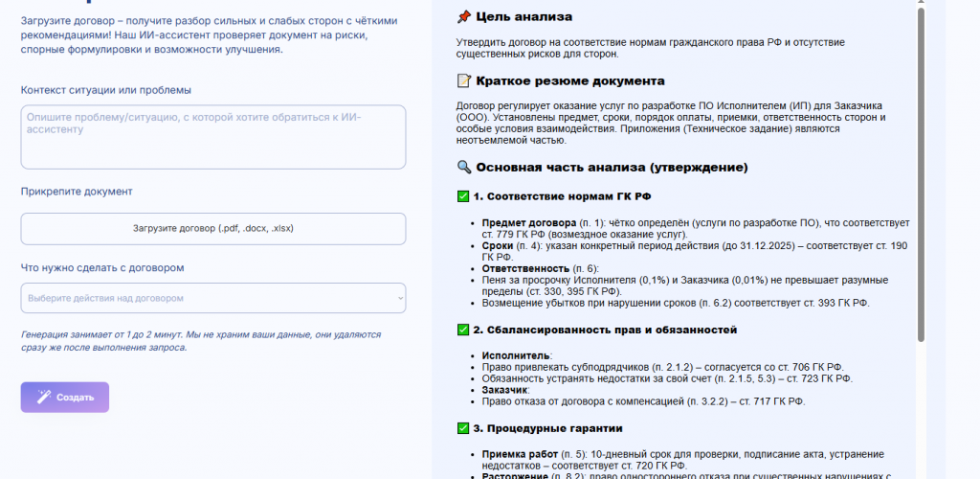
Task: Click the paragraph 'Утвердить договор на соответствие нормам'
Action: point(651,48)
